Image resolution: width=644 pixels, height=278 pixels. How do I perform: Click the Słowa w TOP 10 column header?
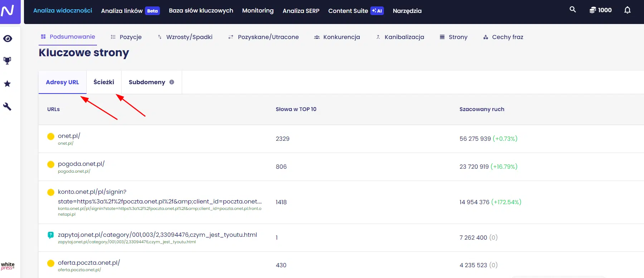(x=296, y=109)
